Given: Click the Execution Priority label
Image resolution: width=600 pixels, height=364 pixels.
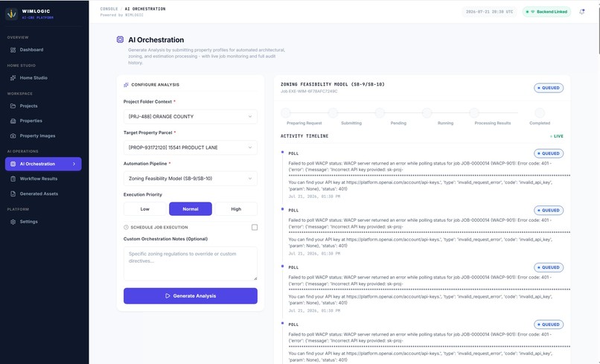Looking at the screenshot, I should pos(143,195).
